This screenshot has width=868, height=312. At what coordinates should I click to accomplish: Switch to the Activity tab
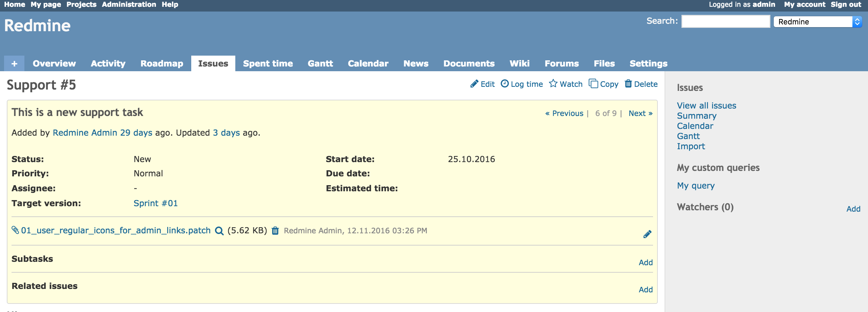pos(108,63)
